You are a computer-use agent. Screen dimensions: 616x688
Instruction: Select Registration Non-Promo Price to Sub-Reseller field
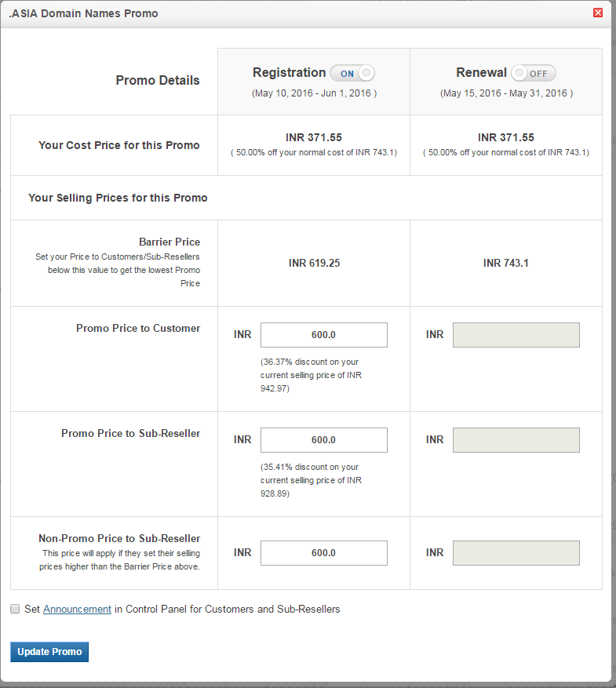point(323,553)
